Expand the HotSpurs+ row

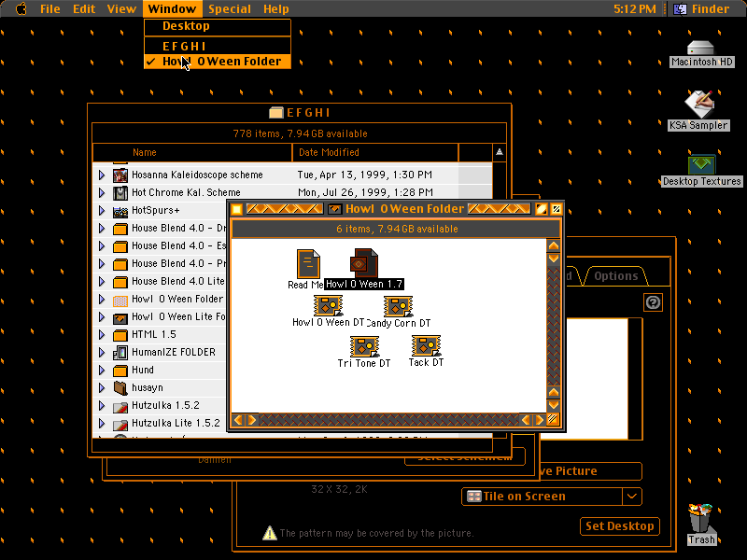[x=102, y=211]
